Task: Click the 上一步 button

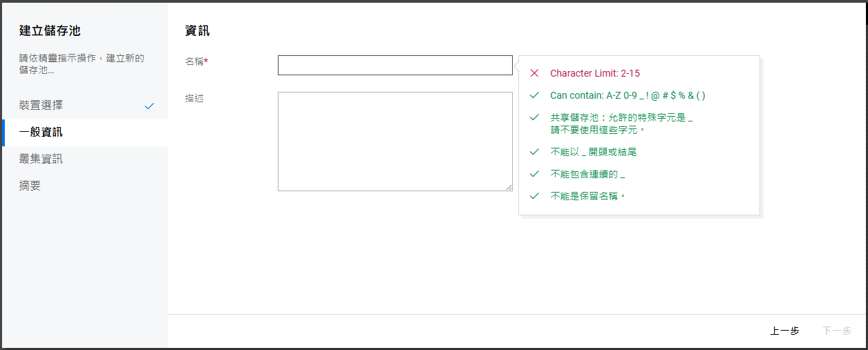Action: click(784, 331)
